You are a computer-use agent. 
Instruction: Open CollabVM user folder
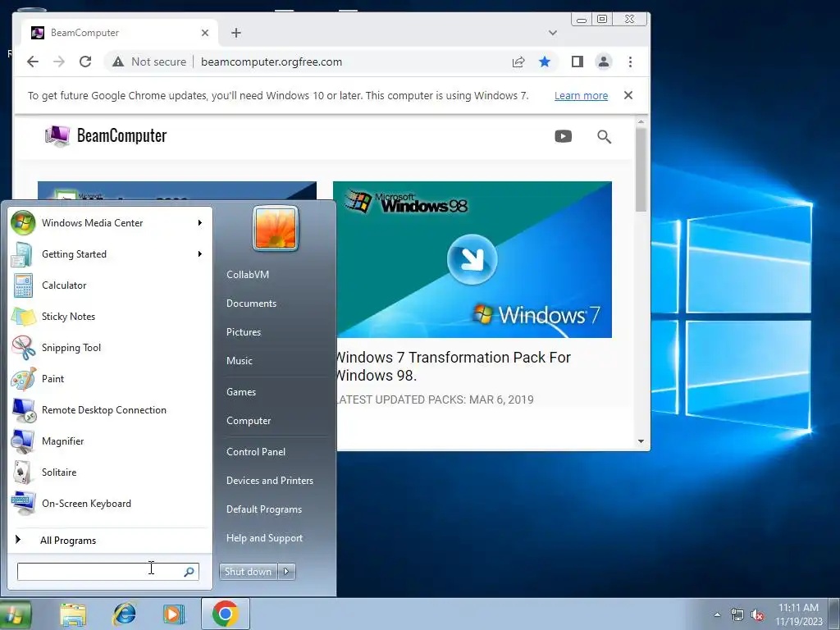pyautogui.click(x=248, y=274)
